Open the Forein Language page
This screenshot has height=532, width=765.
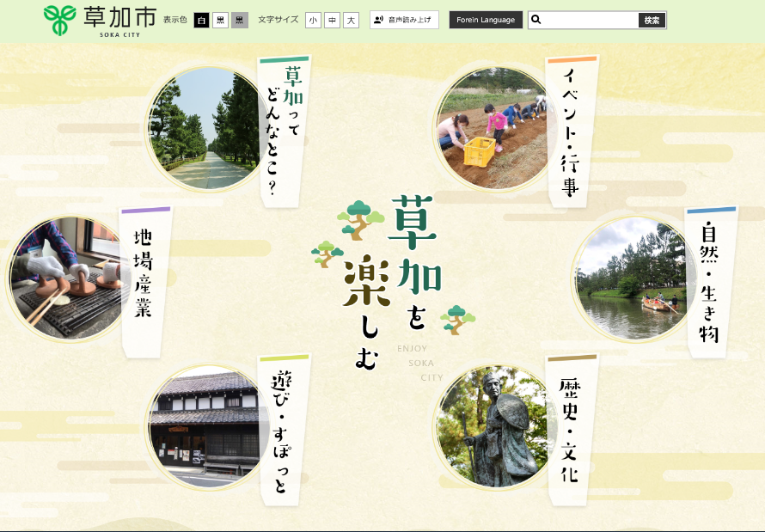click(x=486, y=20)
